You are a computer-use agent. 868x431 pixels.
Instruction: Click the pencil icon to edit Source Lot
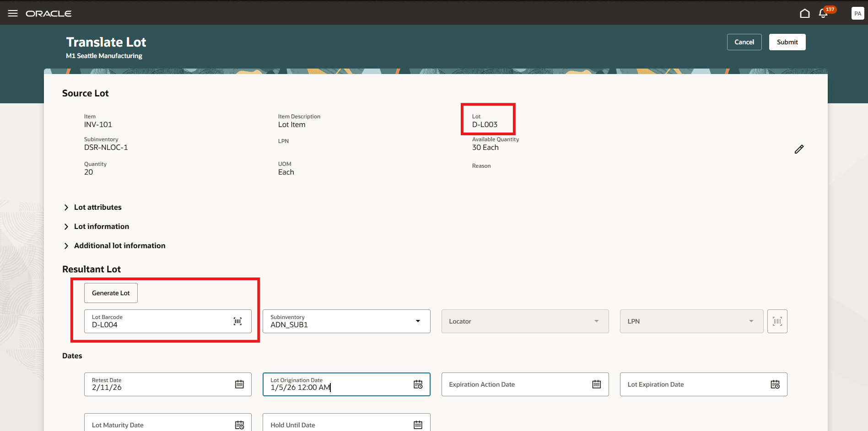pos(799,149)
